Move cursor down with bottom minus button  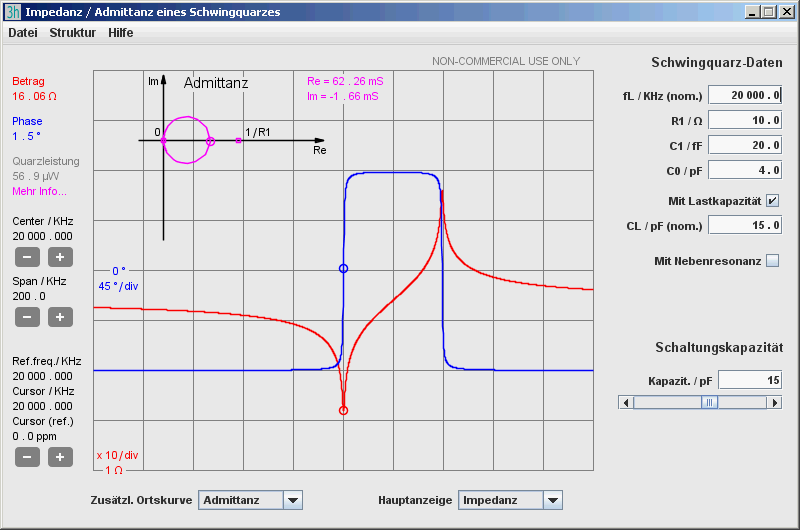click(x=28, y=457)
